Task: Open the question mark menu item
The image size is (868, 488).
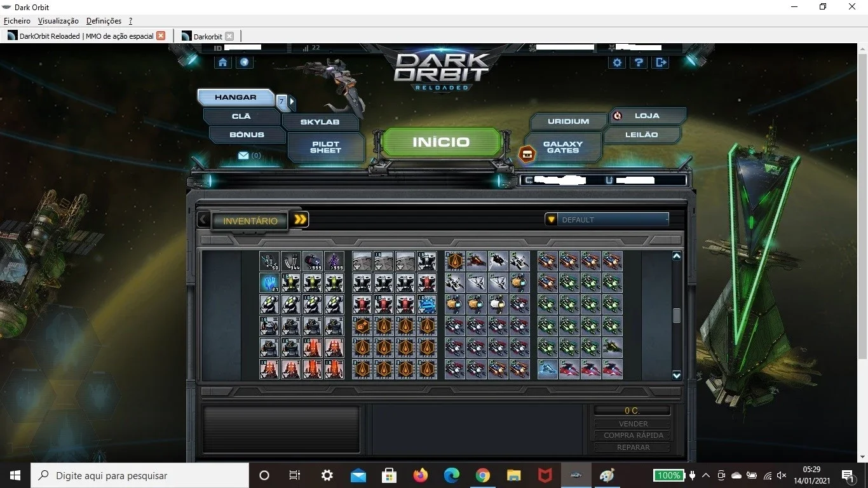Action: [130, 21]
